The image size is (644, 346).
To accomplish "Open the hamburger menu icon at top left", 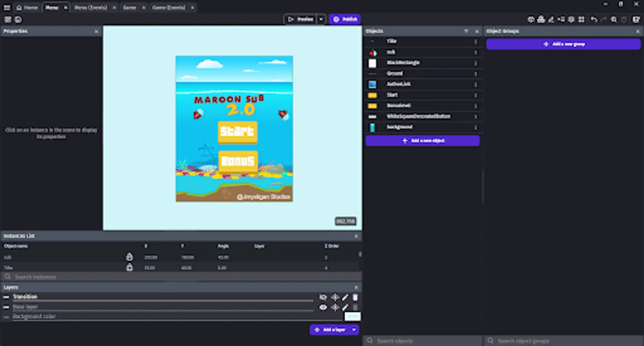I will [x=7, y=7].
